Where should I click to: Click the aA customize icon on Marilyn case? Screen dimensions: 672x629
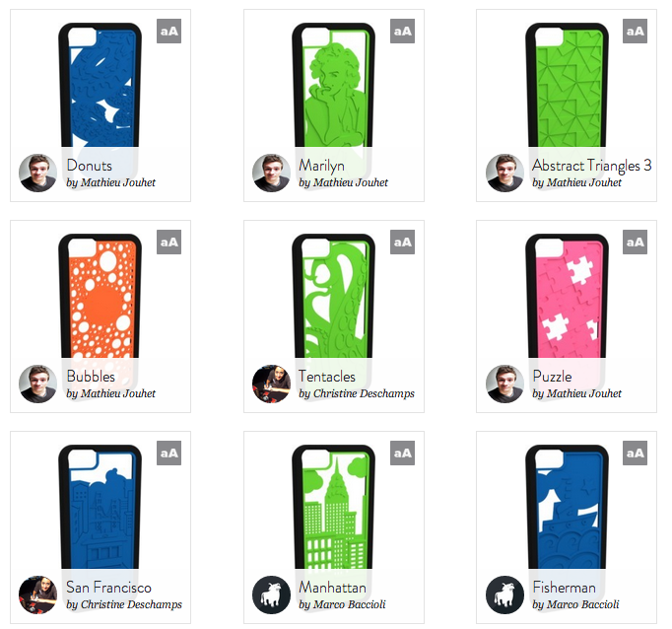tap(402, 31)
